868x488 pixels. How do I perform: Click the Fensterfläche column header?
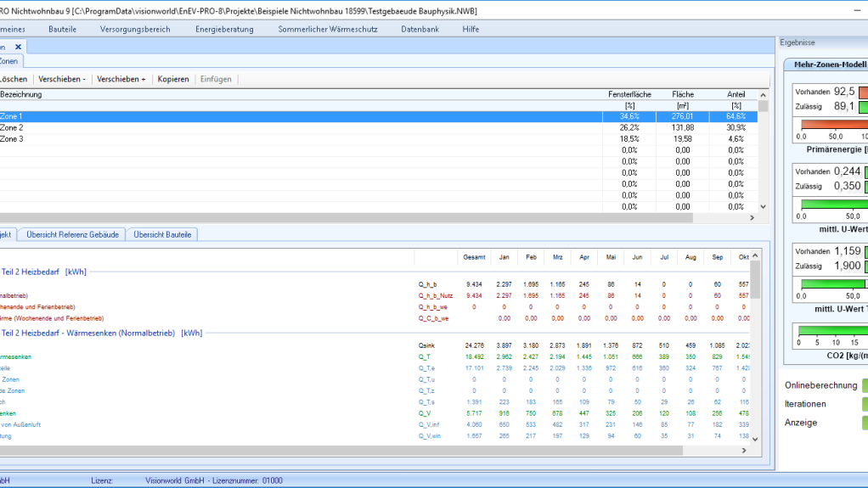coord(629,94)
